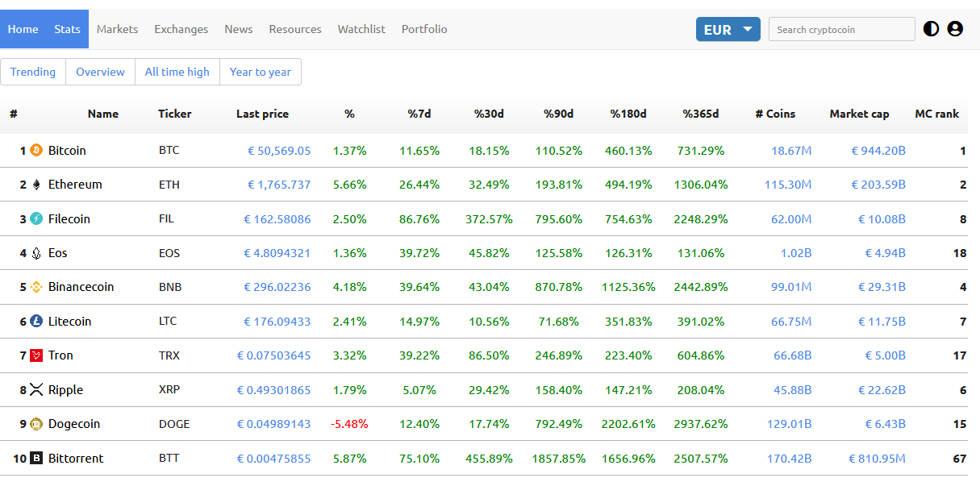Image resolution: width=980 pixels, height=482 pixels.
Task: Click the Tron red logo icon
Action: pyautogui.click(x=35, y=355)
